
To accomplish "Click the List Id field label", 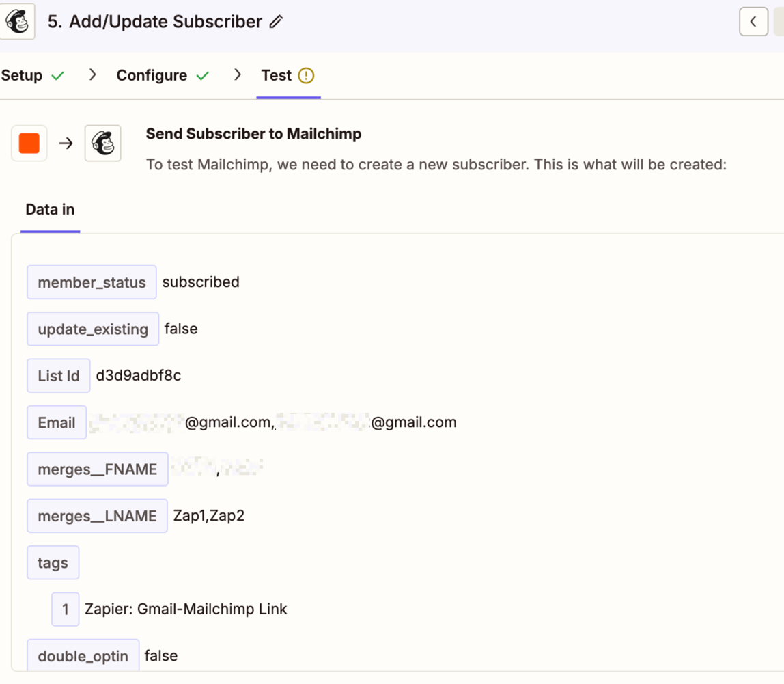I will click(x=59, y=375).
